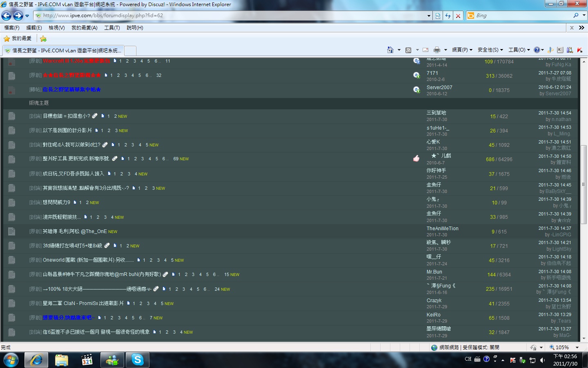The image size is (588, 368).
Task: Show hidden system tray icons arrow
Action: tap(503, 360)
